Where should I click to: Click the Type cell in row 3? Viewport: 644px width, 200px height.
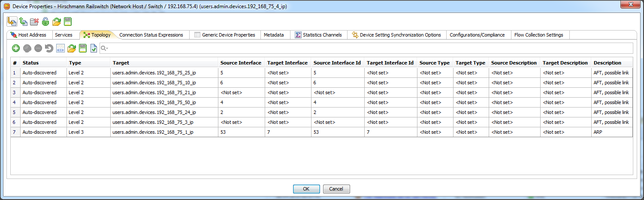click(x=88, y=92)
